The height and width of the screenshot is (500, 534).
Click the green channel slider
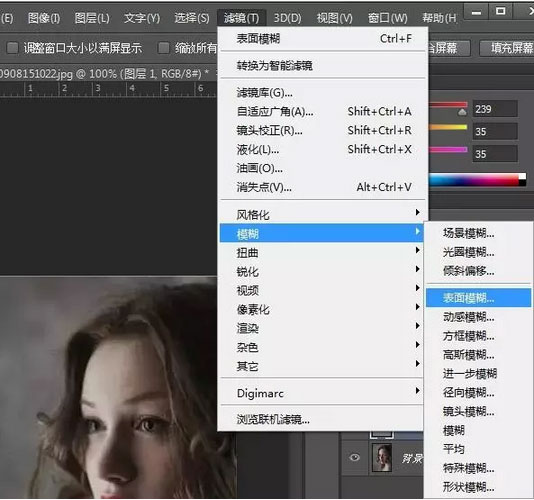(x=448, y=128)
